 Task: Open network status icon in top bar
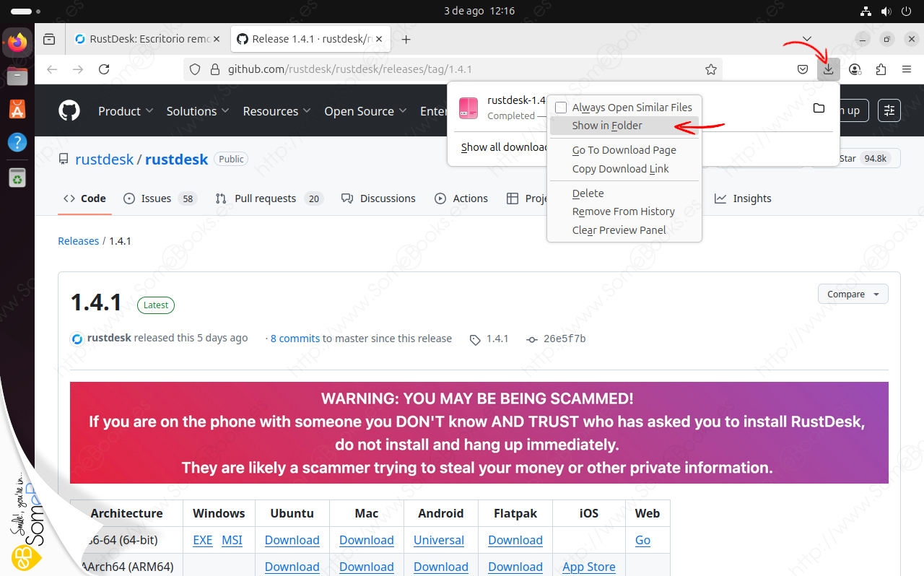tap(866, 11)
